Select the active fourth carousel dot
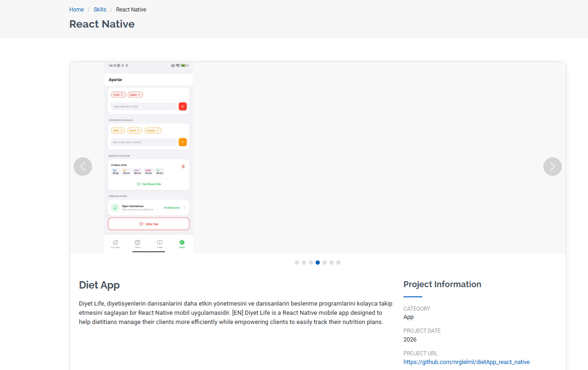 pos(318,263)
